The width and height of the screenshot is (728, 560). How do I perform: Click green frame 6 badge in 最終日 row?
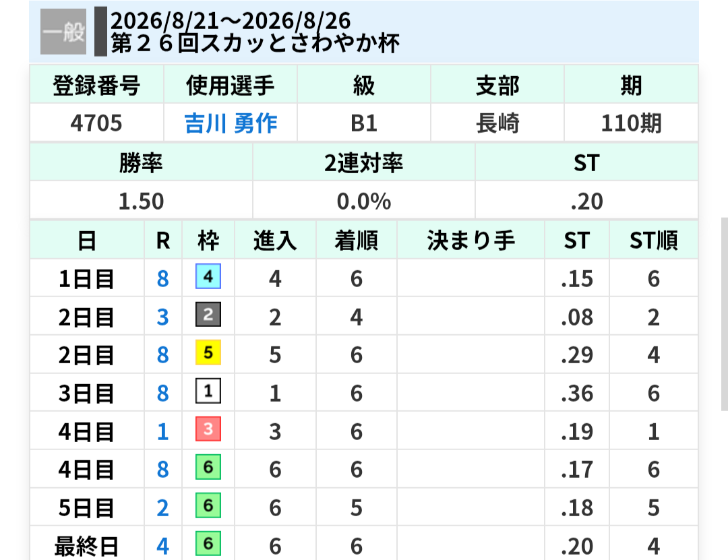coord(208,543)
